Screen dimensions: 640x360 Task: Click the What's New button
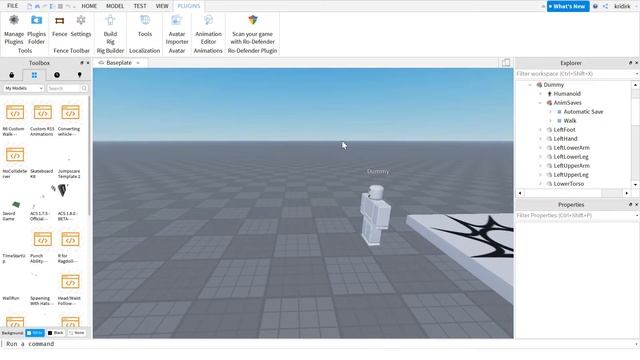tap(568, 6)
